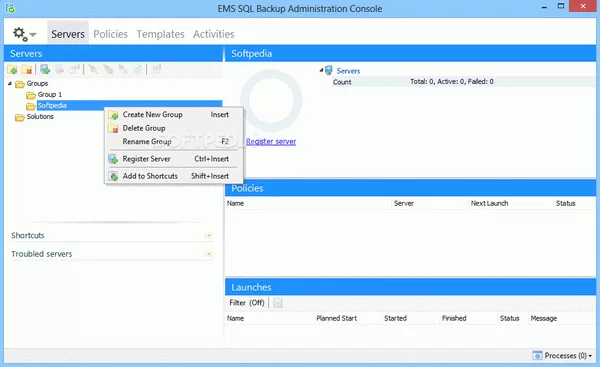Sort Launches by Planned Start column

coord(348,318)
